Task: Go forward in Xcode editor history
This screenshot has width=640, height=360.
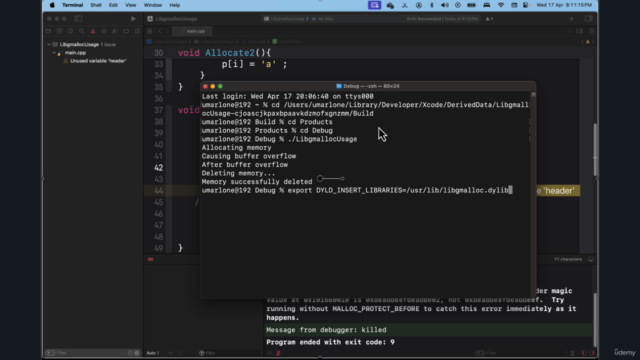Action: pos(167,31)
